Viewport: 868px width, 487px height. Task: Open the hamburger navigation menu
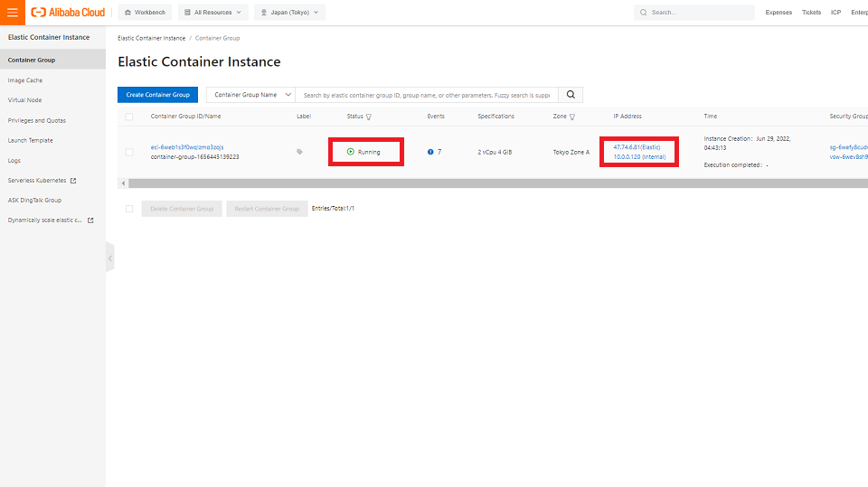coord(13,13)
